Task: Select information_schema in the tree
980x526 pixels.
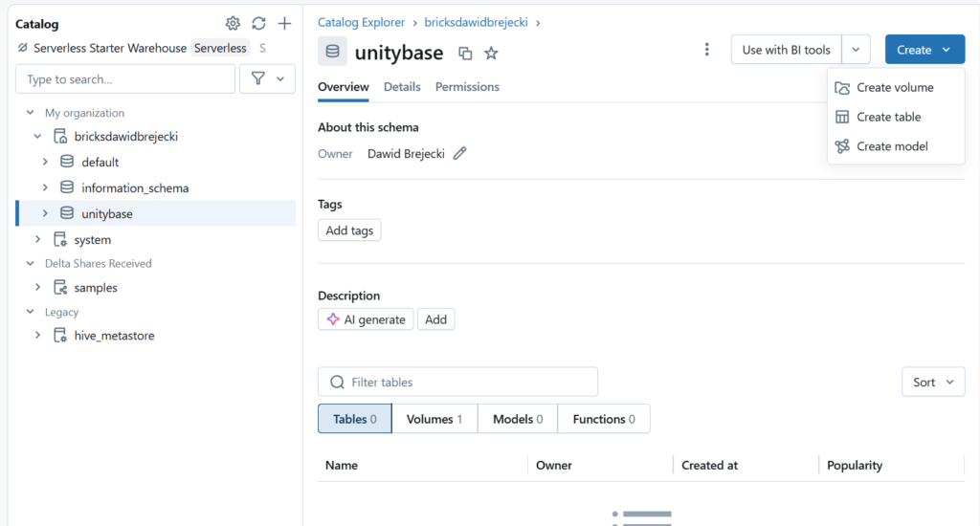Action: pos(135,188)
